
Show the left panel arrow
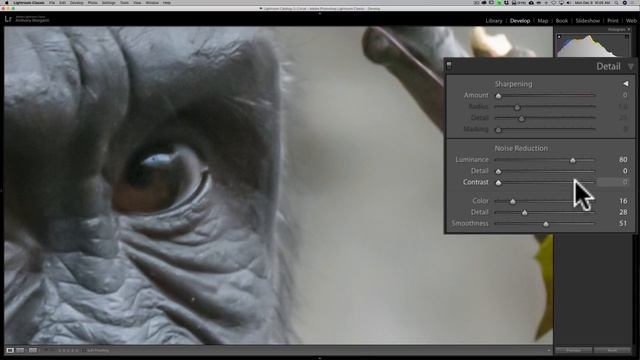point(2,190)
